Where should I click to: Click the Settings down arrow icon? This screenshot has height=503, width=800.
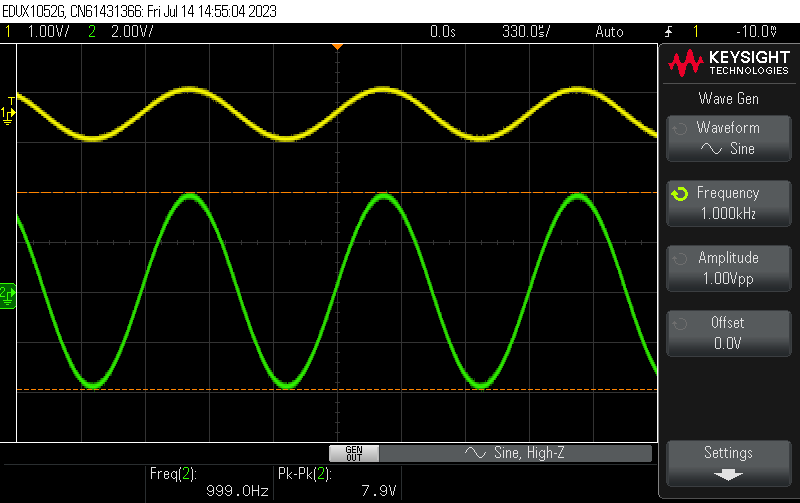coord(729,475)
